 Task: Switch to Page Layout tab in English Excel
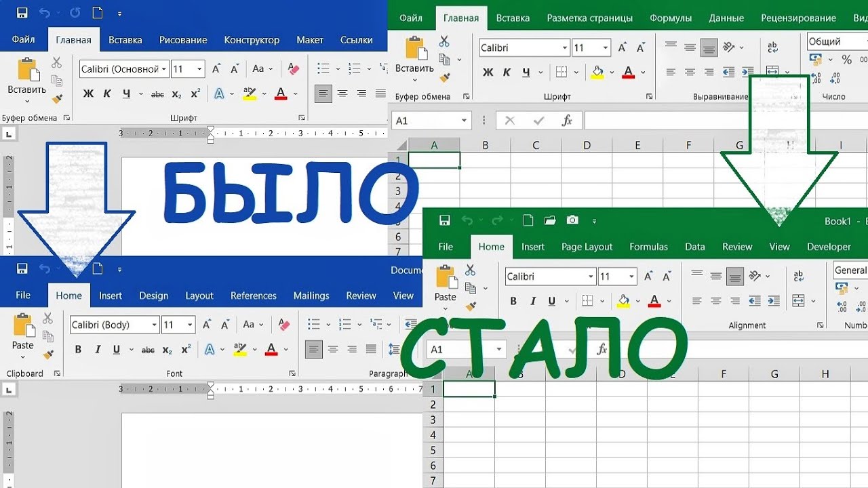pos(587,247)
